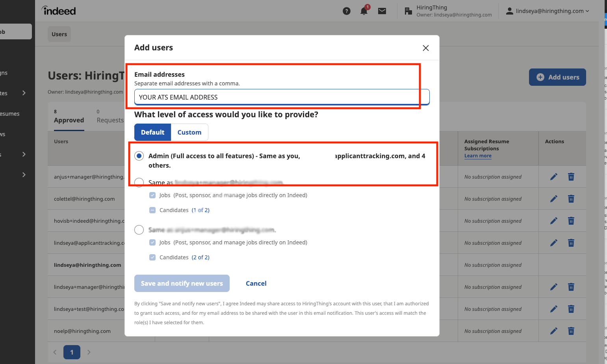Go to next page arrow
Viewport: 607px width, 364px height.
point(89,352)
